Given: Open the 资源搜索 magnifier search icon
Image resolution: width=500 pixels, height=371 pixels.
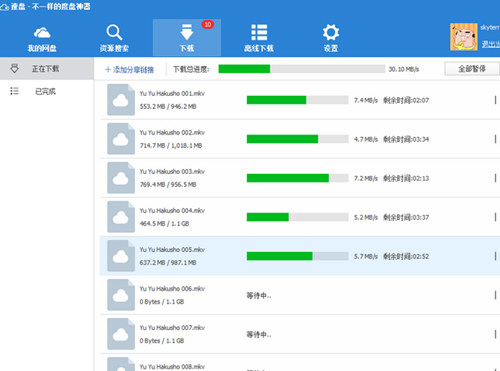Looking at the screenshot, I should (x=114, y=32).
